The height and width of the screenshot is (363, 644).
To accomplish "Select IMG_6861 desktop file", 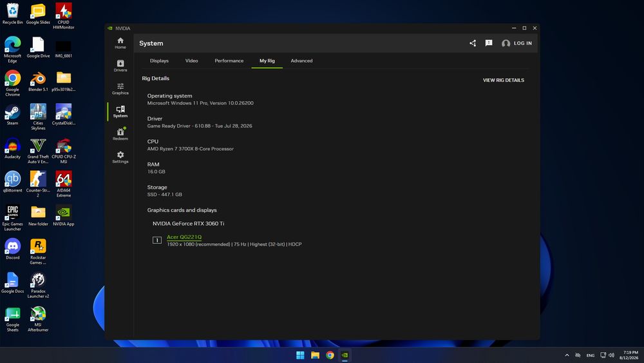I will [64, 47].
